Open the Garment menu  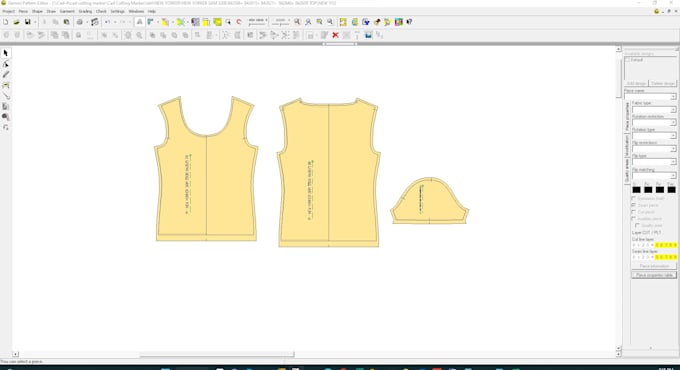point(67,11)
